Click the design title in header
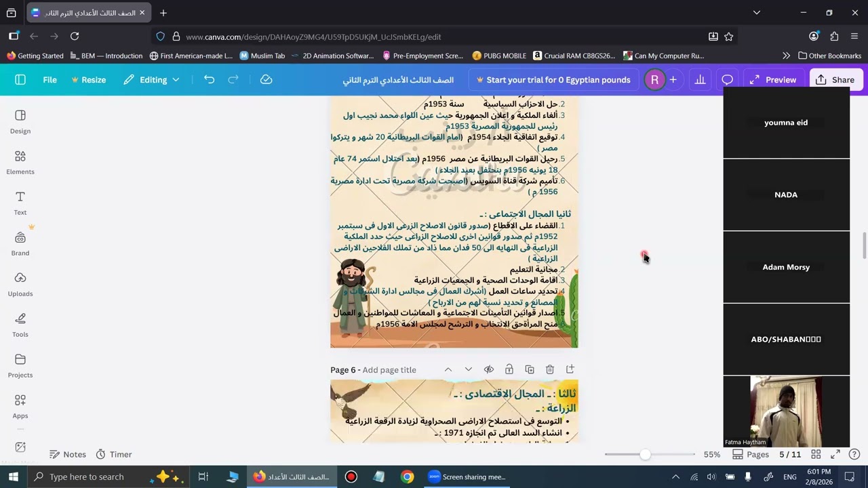Screen dimensions: 868x488 pos(398,80)
